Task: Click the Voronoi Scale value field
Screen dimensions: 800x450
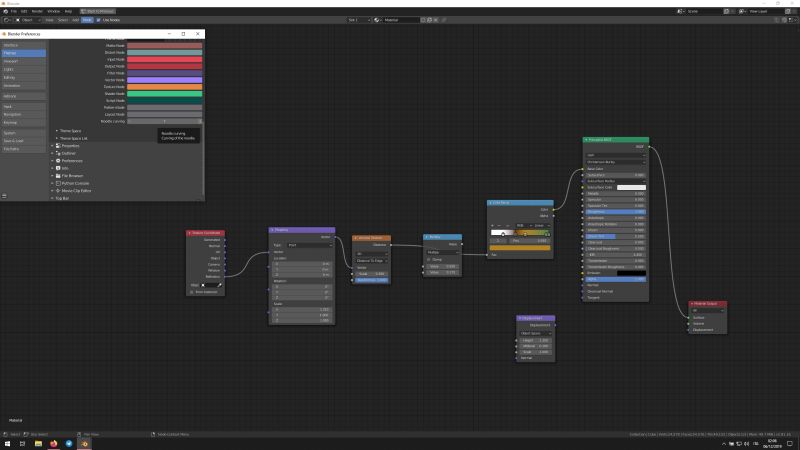Action: click(372, 274)
